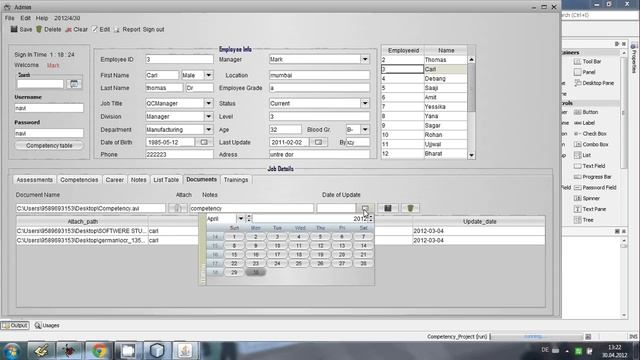Open the Date of Birth calendar picker
The height and width of the screenshot is (360, 640).
point(204,142)
